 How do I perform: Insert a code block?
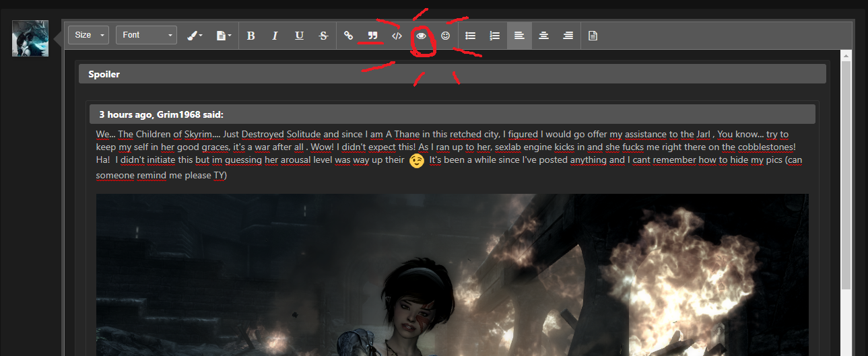pyautogui.click(x=397, y=36)
